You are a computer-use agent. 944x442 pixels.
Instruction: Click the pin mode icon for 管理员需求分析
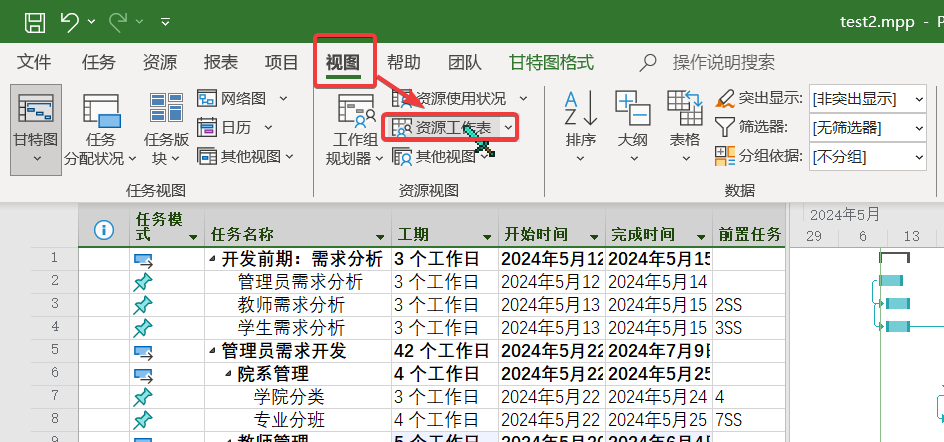143,282
